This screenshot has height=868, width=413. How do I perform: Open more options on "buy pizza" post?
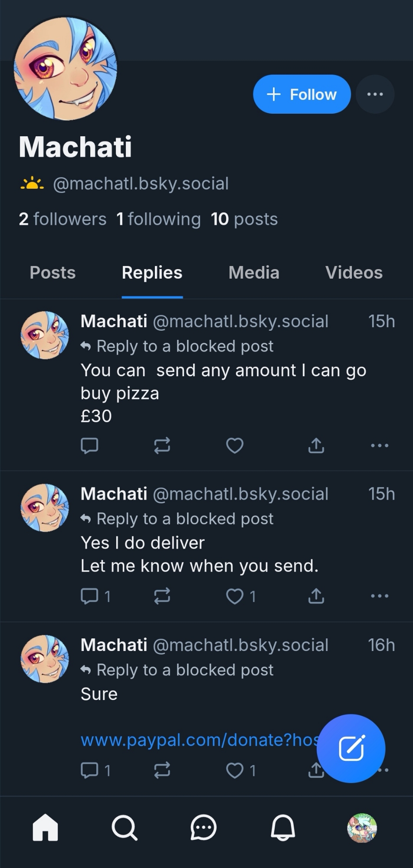point(380,445)
